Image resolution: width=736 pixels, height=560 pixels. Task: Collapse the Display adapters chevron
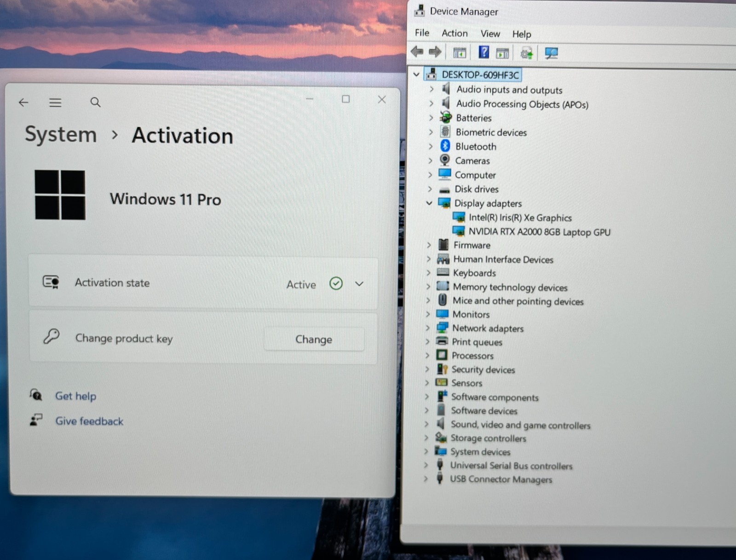pos(429,202)
